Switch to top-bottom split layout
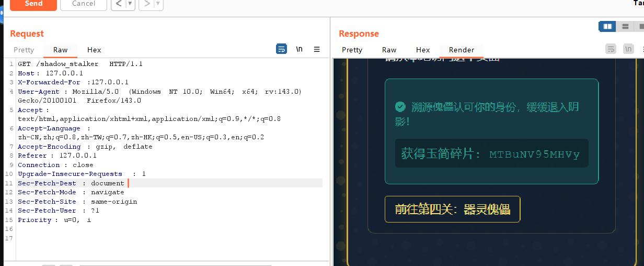Screen dimensions: 644x266 (x=625, y=26)
